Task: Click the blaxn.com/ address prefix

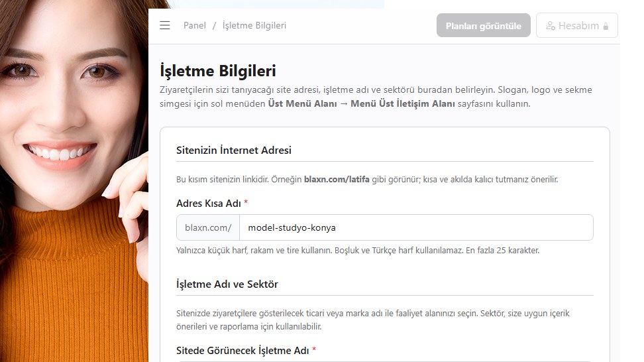Action: coord(208,227)
